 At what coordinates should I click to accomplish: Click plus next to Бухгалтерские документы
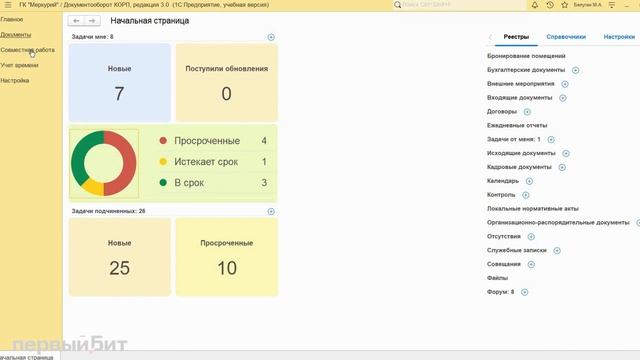[576, 70]
